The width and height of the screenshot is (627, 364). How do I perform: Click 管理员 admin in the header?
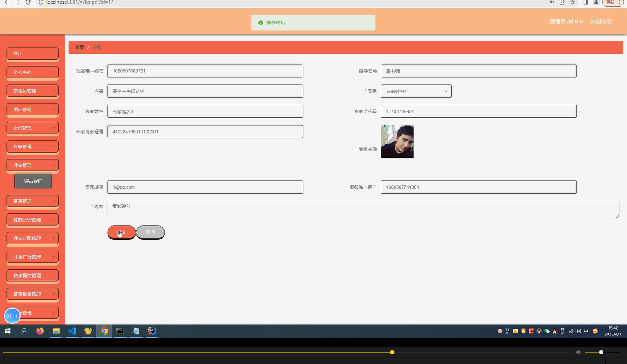click(566, 22)
